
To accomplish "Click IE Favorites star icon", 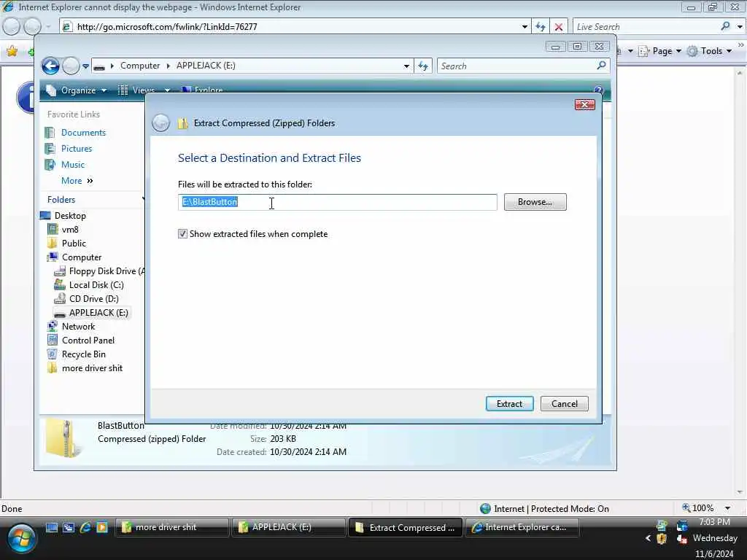I will tap(12, 51).
